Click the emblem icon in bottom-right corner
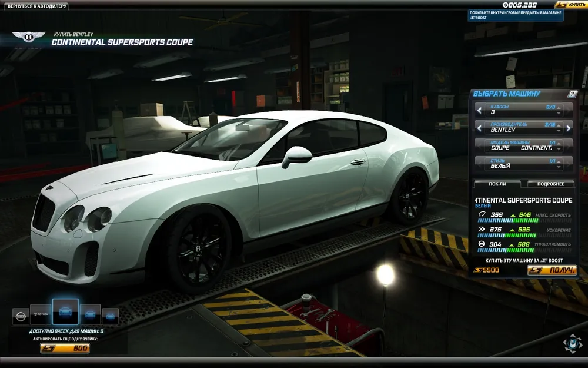 click(572, 344)
